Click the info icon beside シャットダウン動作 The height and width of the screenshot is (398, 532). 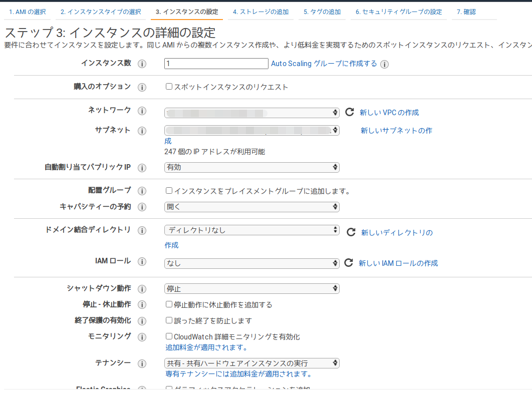[x=142, y=288]
